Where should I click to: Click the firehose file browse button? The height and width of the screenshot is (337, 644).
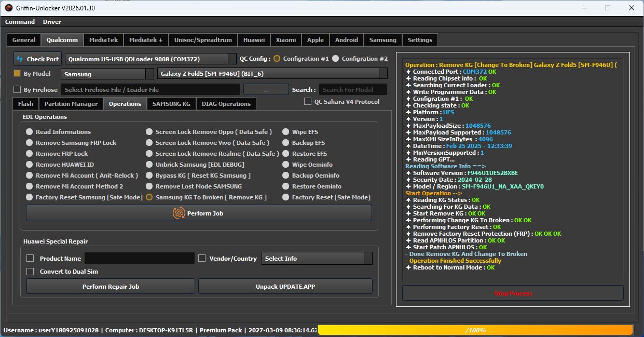266,89
